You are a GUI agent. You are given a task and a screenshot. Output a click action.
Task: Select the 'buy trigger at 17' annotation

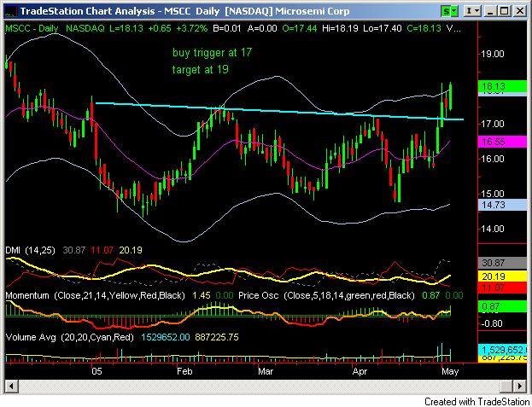[x=212, y=53]
